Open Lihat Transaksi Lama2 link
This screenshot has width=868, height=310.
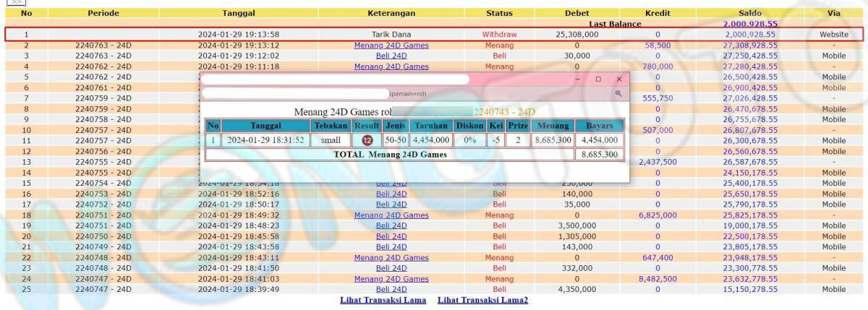(482, 300)
